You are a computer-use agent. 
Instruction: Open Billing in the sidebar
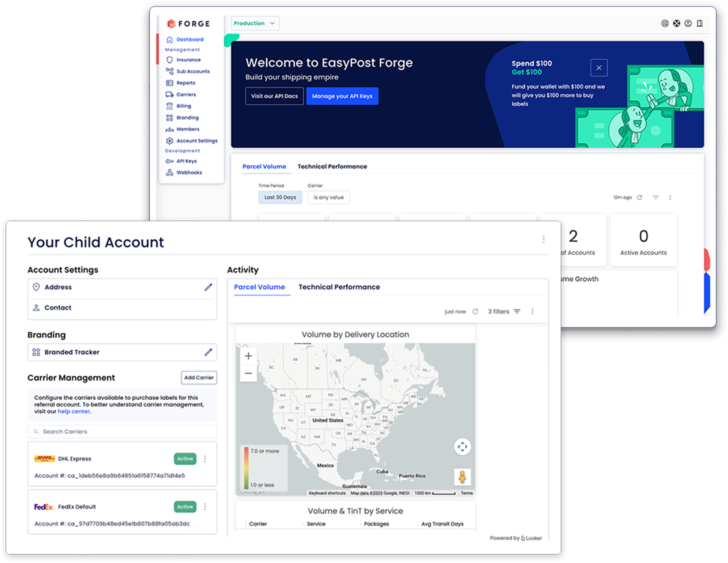[x=179, y=107]
